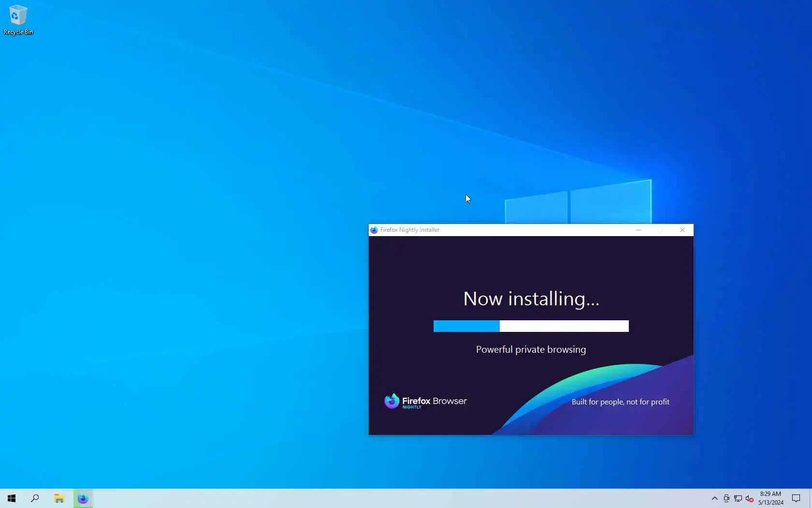
Task: Click the Firefox Browser Nightly logo
Action: click(x=426, y=401)
